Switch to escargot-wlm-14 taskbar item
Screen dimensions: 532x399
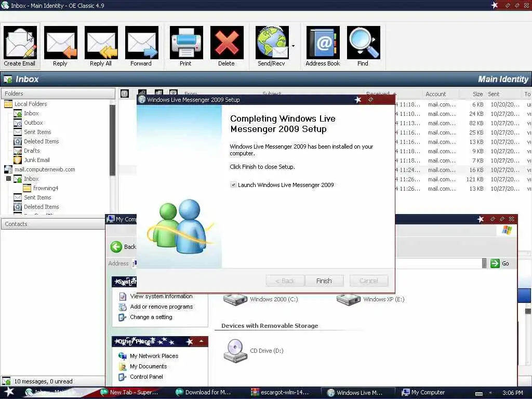[x=280, y=393]
